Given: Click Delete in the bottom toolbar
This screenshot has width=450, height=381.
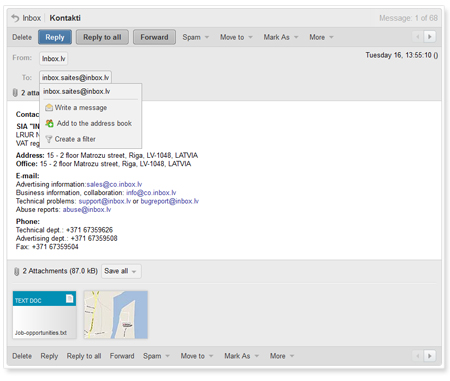Looking at the screenshot, I should tap(22, 356).
